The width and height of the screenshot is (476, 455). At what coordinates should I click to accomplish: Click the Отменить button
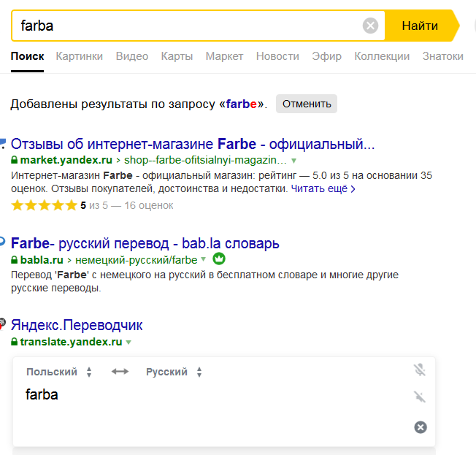click(x=307, y=104)
